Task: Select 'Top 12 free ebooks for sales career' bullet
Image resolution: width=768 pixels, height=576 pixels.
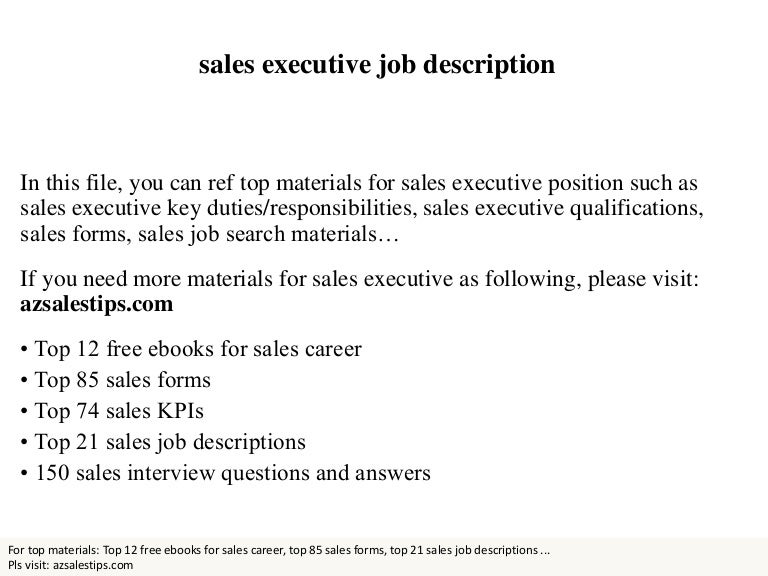Action: click(x=197, y=351)
